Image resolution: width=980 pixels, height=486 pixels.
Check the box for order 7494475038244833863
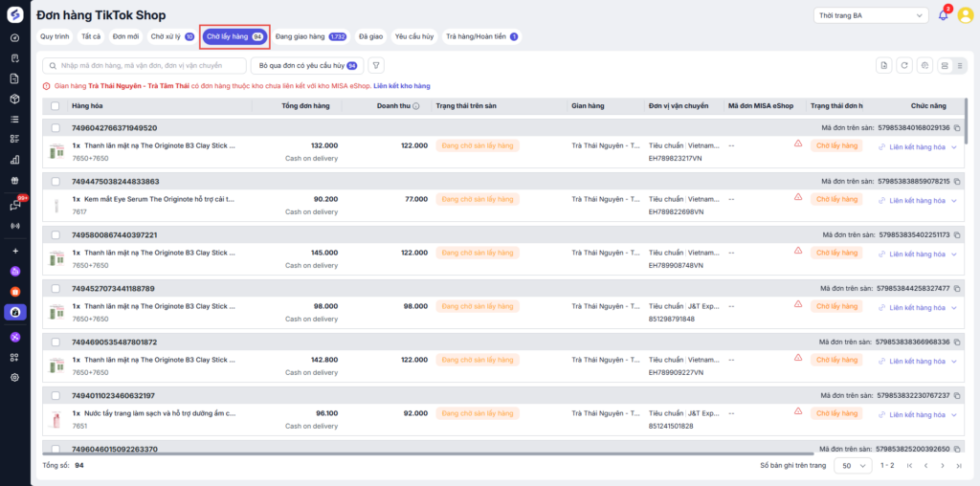[x=55, y=181]
